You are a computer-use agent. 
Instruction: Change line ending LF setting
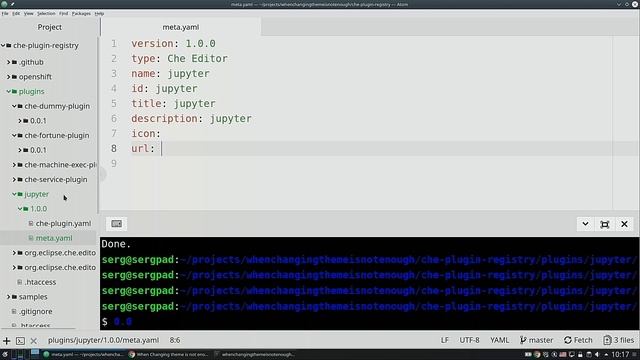tap(444, 340)
